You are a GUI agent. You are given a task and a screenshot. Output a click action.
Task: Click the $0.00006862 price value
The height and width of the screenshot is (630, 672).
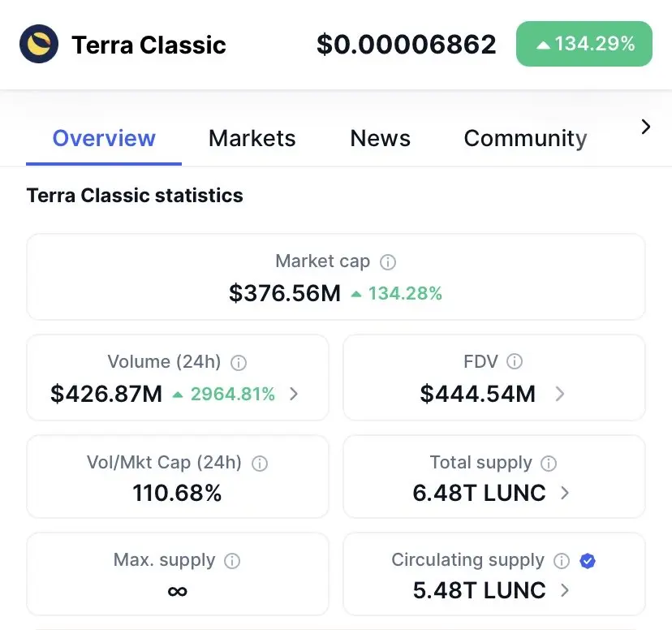(x=407, y=44)
